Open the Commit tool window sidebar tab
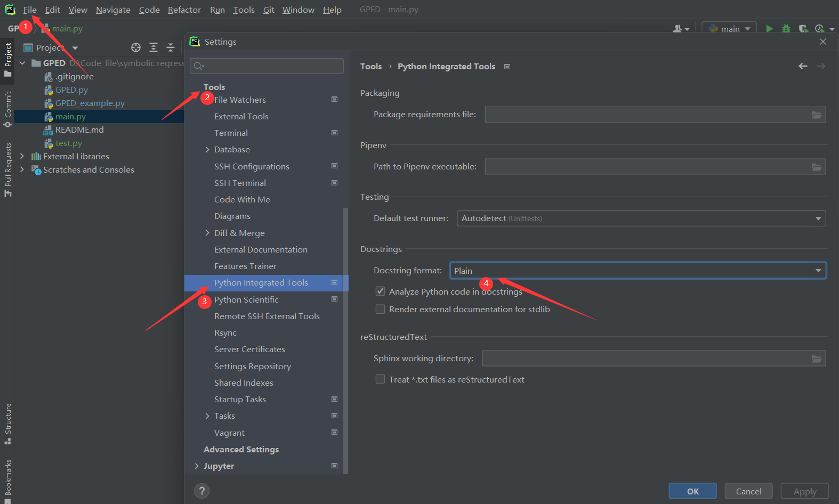Viewport: 839px width, 504px height. 7,109
